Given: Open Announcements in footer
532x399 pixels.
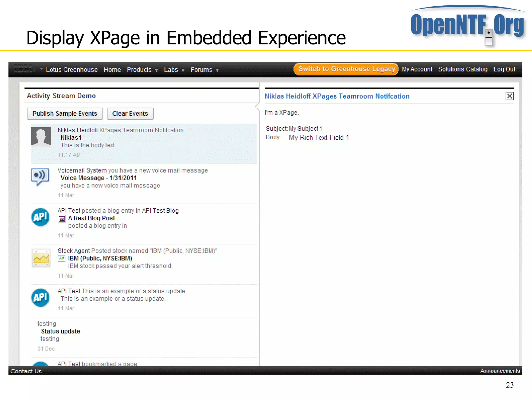Looking at the screenshot, I should pos(500,371).
